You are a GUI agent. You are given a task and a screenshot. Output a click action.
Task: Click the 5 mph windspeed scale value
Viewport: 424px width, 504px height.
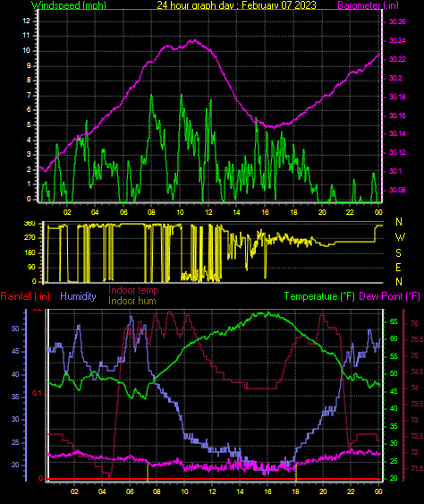29,124
